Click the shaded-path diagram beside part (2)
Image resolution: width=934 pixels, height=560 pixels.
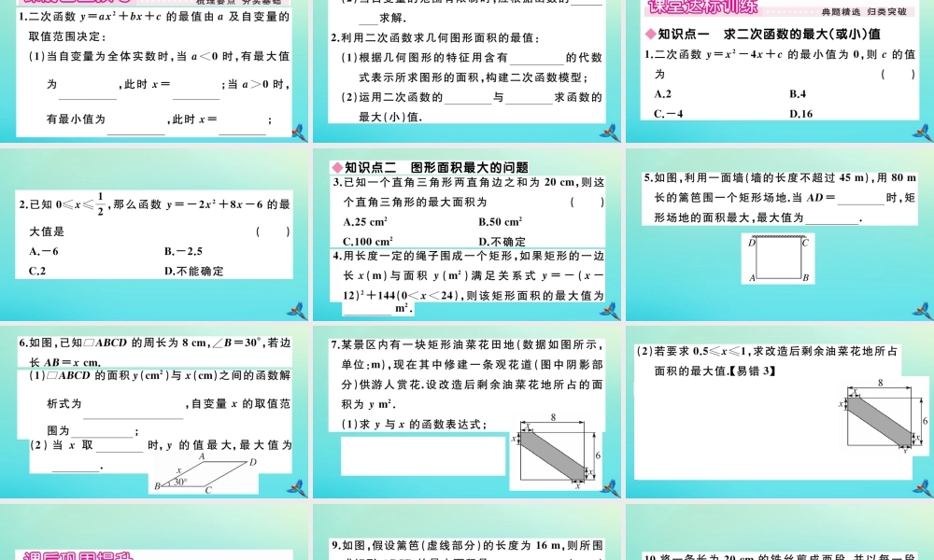click(883, 416)
